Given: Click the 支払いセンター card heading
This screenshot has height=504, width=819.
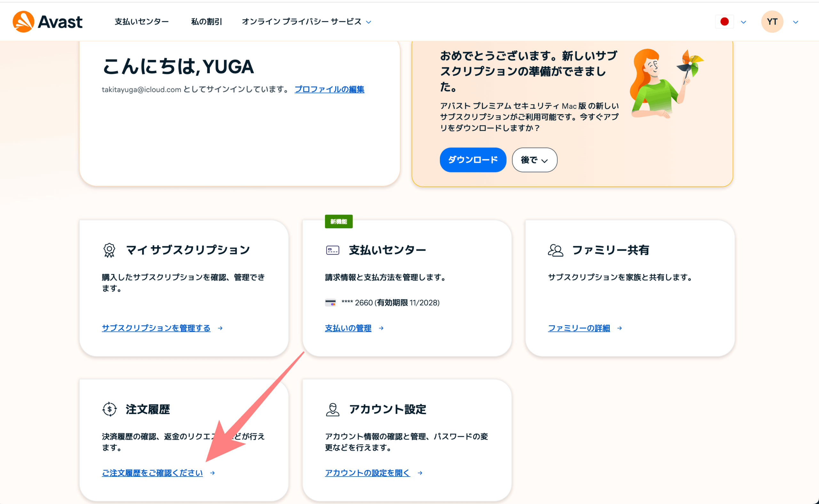Looking at the screenshot, I should (387, 250).
